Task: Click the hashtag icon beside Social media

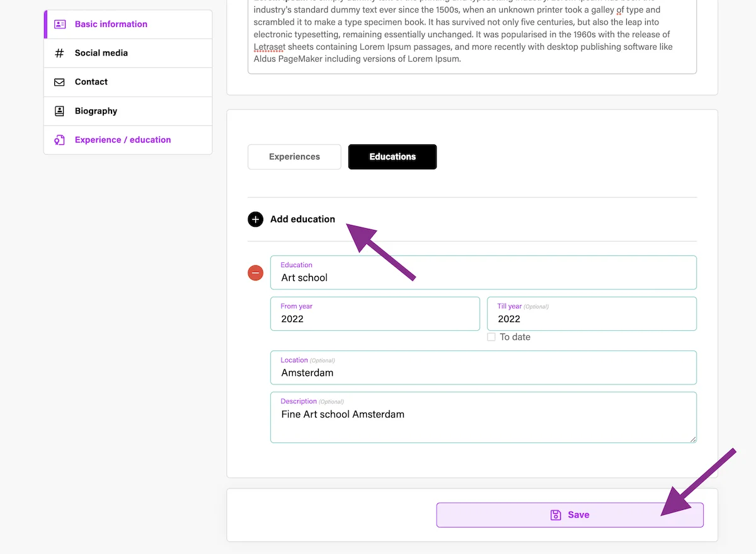Action: (60, 53)
